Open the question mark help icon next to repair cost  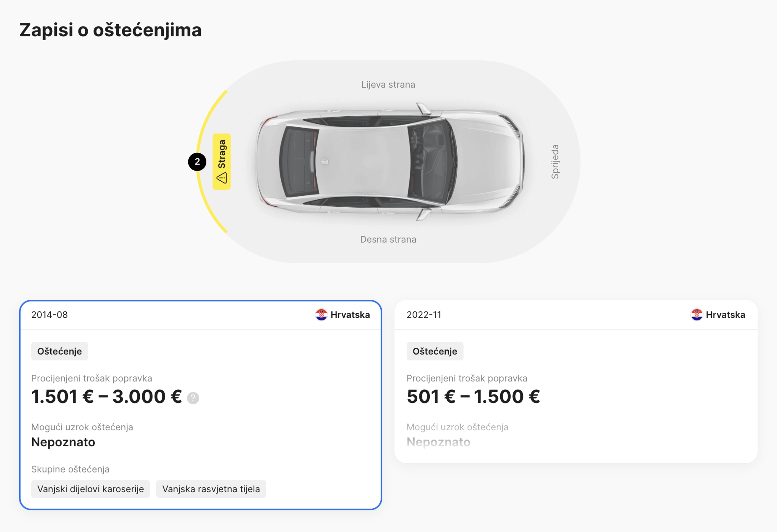click(193, 398)
